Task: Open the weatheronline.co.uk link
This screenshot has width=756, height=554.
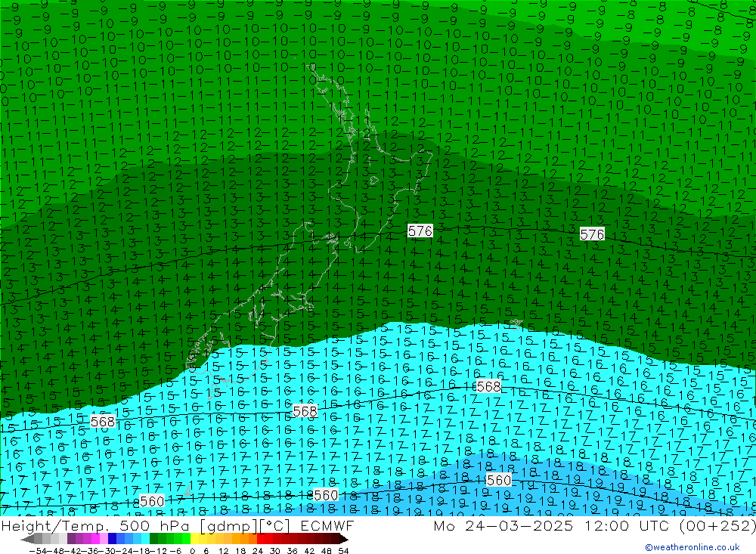Action: [692, 547]
